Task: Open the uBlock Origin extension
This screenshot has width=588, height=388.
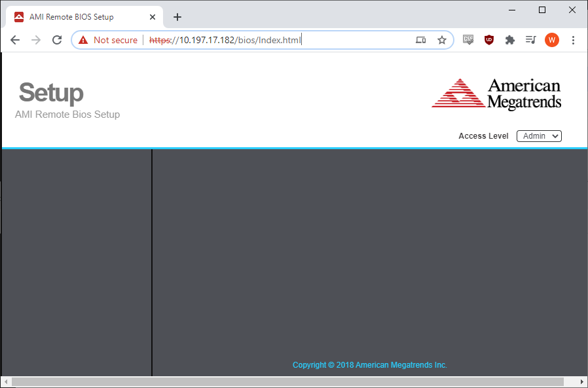Action: [x=489, y=40]
